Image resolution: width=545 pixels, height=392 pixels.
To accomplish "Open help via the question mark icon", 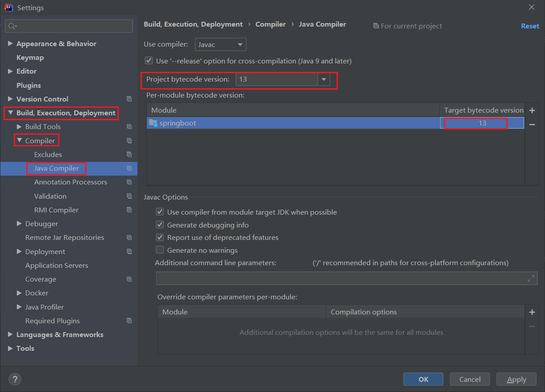I will (15, 379).
